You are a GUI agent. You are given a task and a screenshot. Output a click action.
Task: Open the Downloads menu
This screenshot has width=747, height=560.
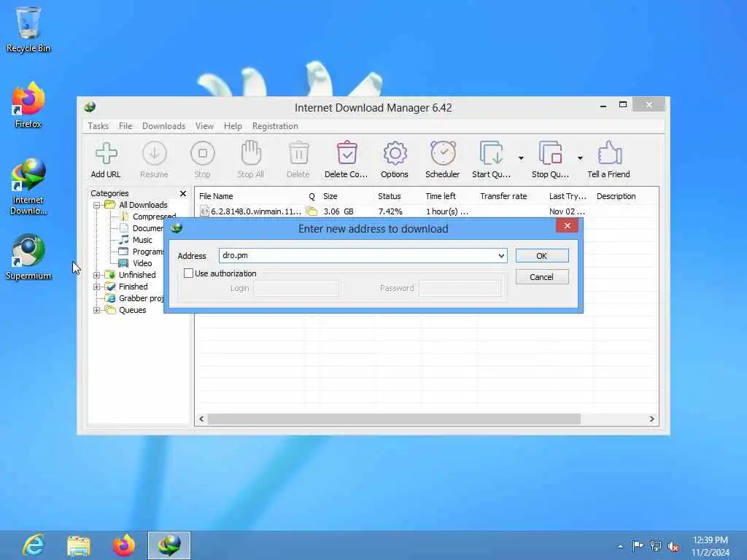click(x=163, y=126)
